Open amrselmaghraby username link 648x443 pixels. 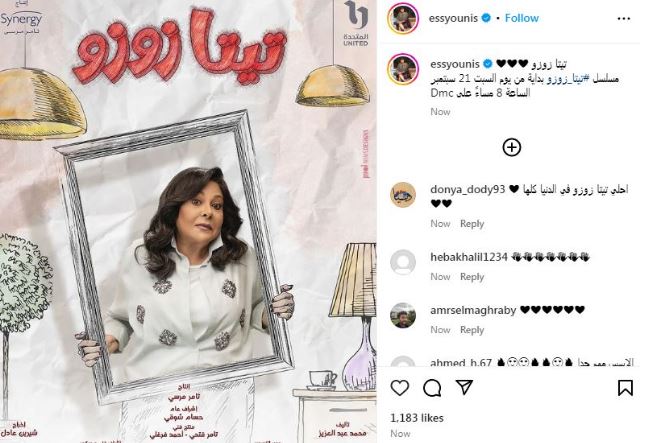point(473,310)
